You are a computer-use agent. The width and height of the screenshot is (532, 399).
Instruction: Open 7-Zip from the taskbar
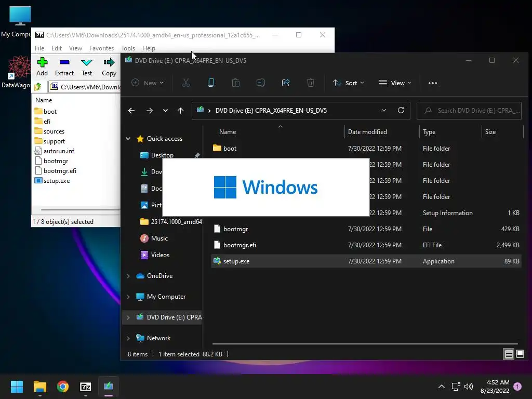[x=86, y=387]
